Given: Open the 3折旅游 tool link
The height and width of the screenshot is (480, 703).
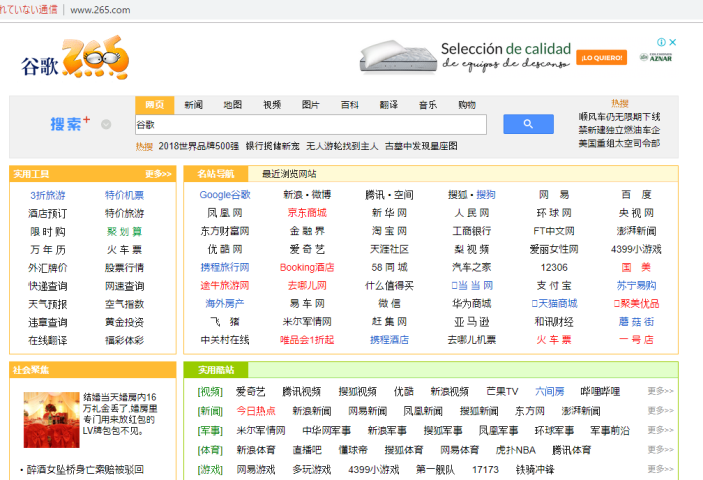Looking at the screenshot, I should 48,195.
